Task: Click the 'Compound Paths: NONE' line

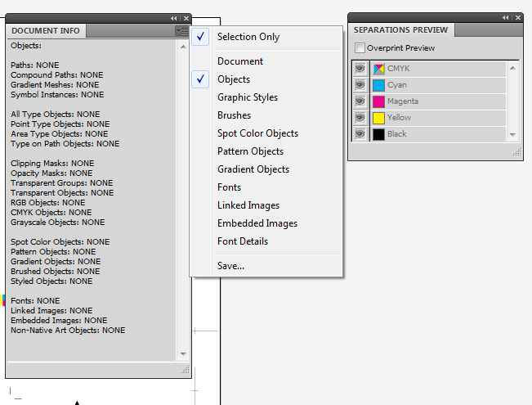Action: pos(56,74)
